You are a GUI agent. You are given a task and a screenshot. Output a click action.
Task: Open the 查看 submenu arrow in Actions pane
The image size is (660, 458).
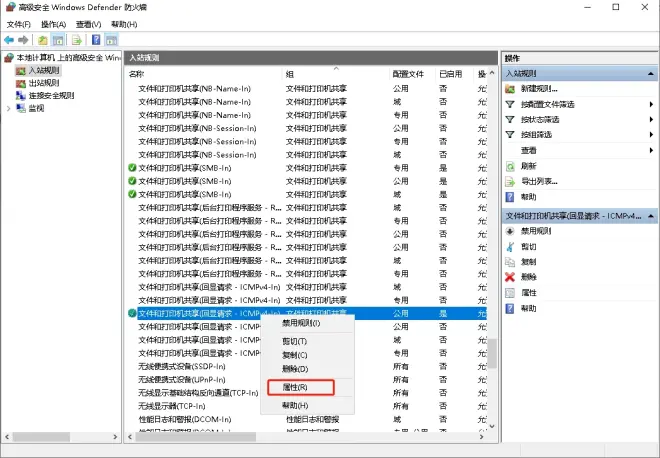point(651,150)
